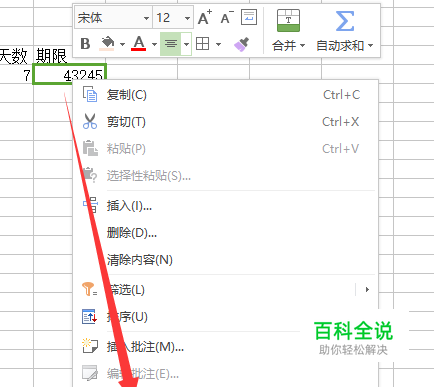Click the funnel filter icon
The image size is (434, 387).
89,289
